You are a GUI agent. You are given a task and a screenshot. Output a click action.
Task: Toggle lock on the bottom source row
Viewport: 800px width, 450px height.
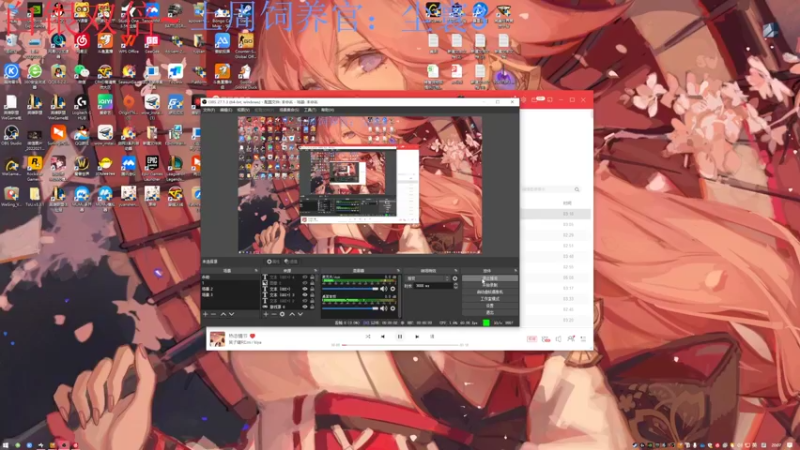[312, 307]
